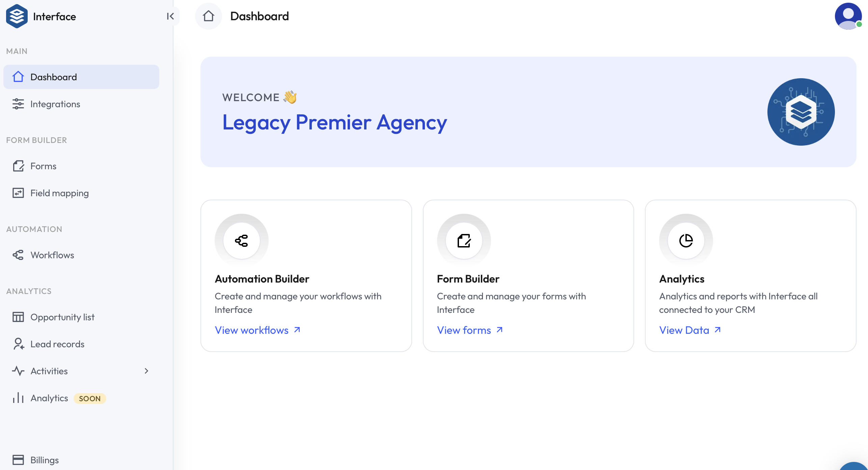
Task: Click the Analytics pie chart icon
Action: tap(686, 241)
